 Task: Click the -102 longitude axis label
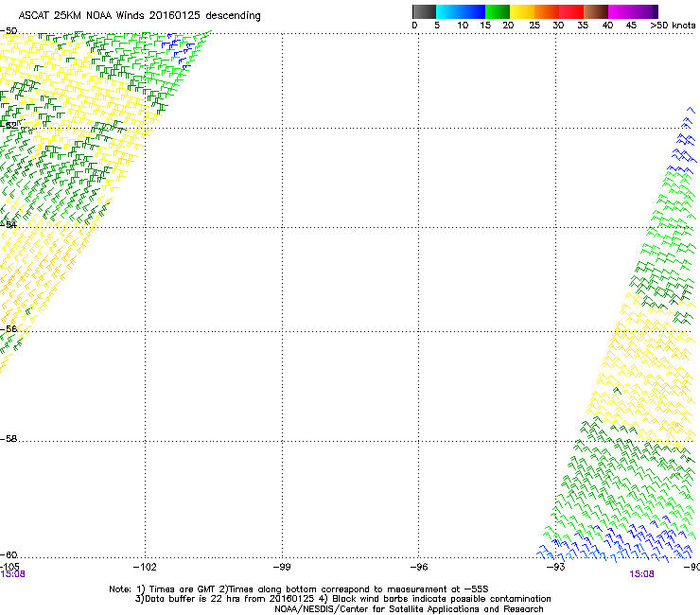(x=145, y=567)
